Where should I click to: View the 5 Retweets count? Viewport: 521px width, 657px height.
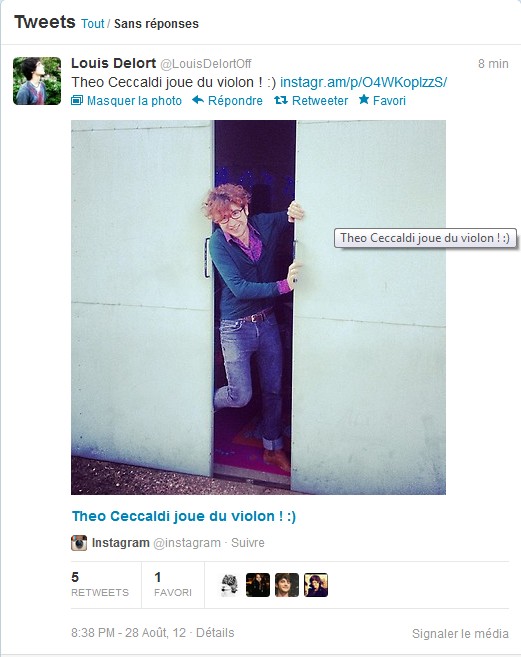tap(100, 585)
